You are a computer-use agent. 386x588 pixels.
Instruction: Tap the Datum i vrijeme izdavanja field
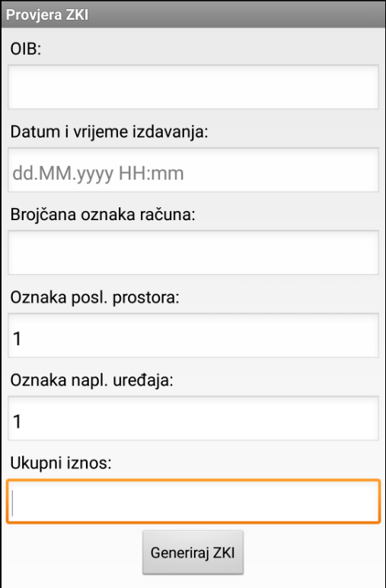pos(193,170)
